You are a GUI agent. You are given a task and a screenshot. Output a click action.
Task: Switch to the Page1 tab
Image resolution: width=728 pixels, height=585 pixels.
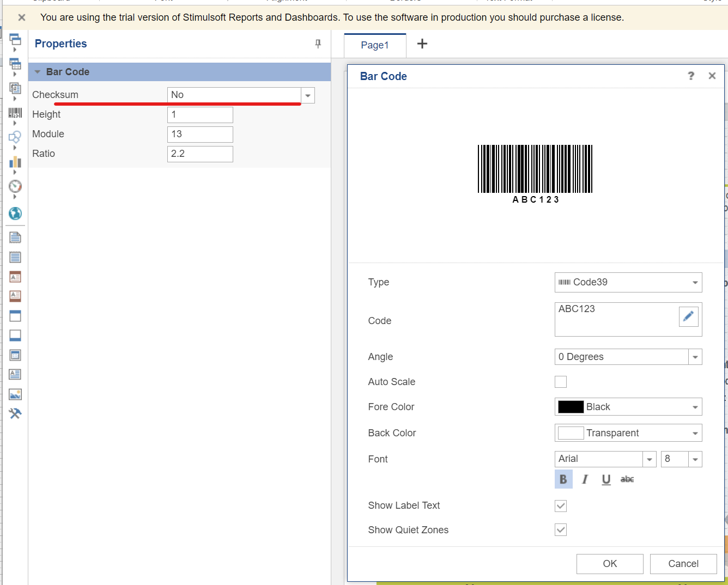[x=375, y=45]
